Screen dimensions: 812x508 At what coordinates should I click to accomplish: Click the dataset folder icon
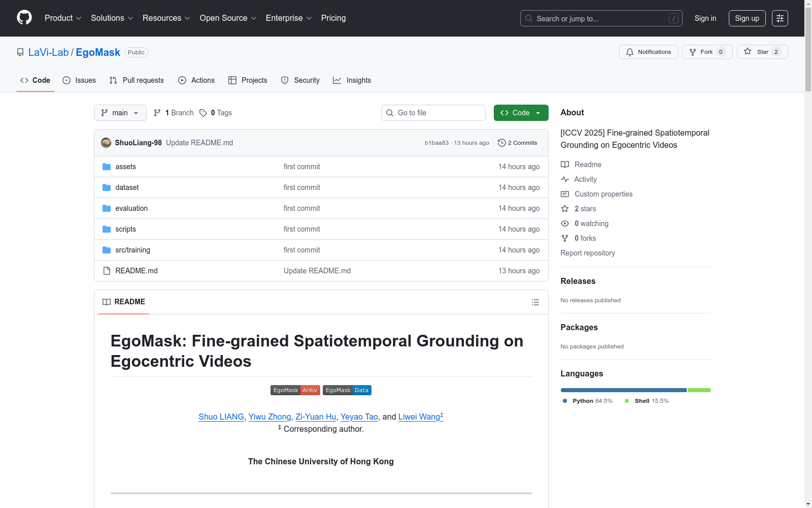click(107, 187)
